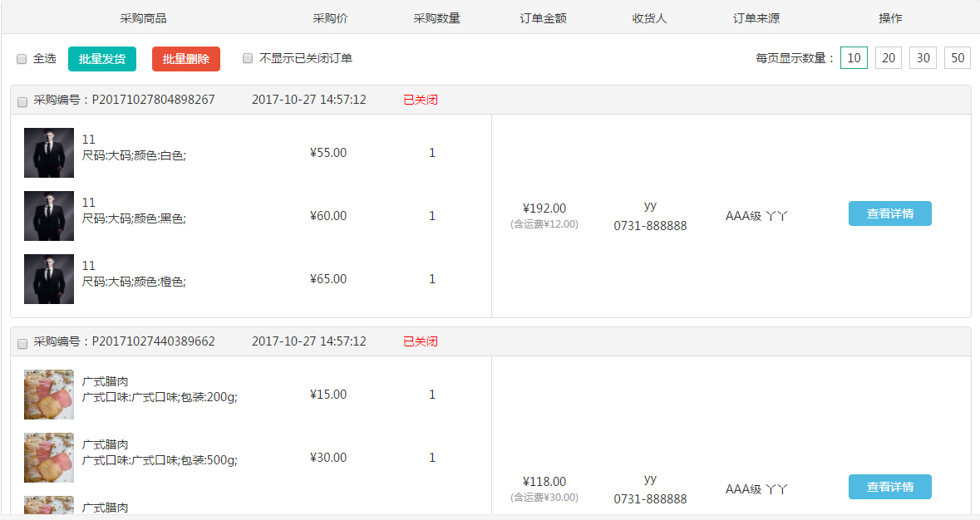980x520 pixels.
Task: Set page size to 20
Action: click(889, 58)
